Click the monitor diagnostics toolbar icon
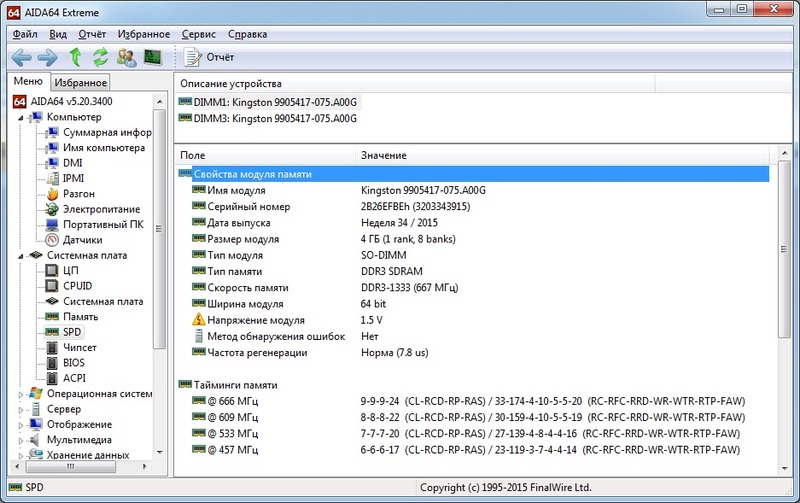The image size is (800, 503). [153, 57]
